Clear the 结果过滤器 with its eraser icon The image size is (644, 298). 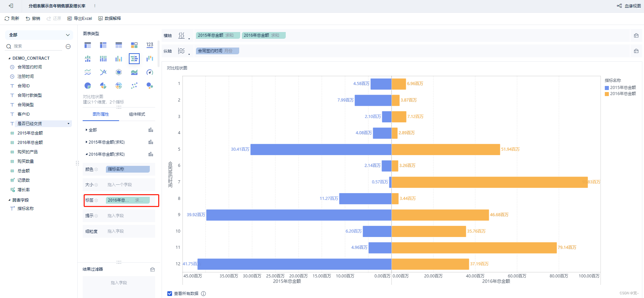click(x=152, y=269)
